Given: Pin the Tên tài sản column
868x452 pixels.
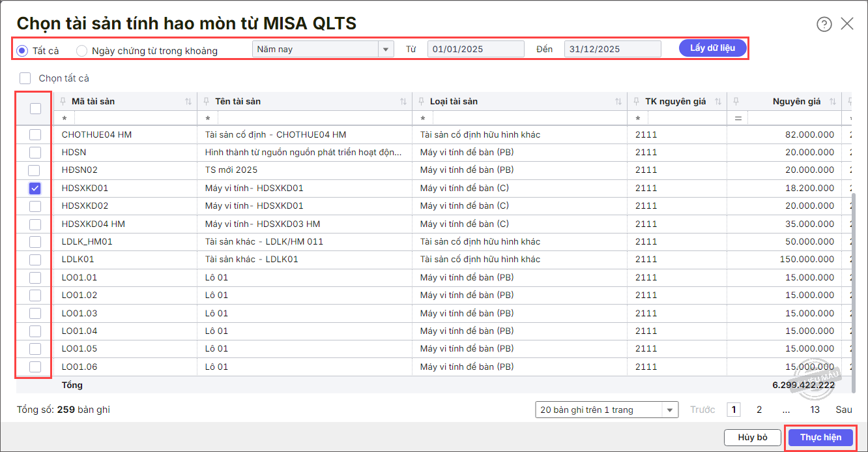Looking at the screenshot, I should click(x=207, y=101).
